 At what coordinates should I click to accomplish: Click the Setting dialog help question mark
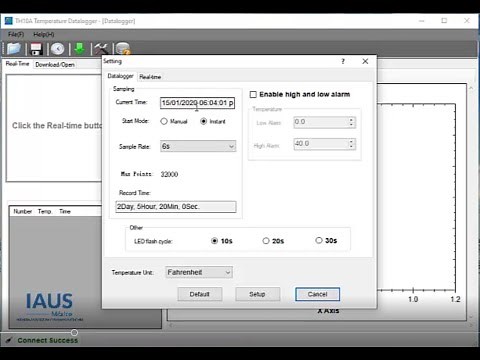point(343,61)
